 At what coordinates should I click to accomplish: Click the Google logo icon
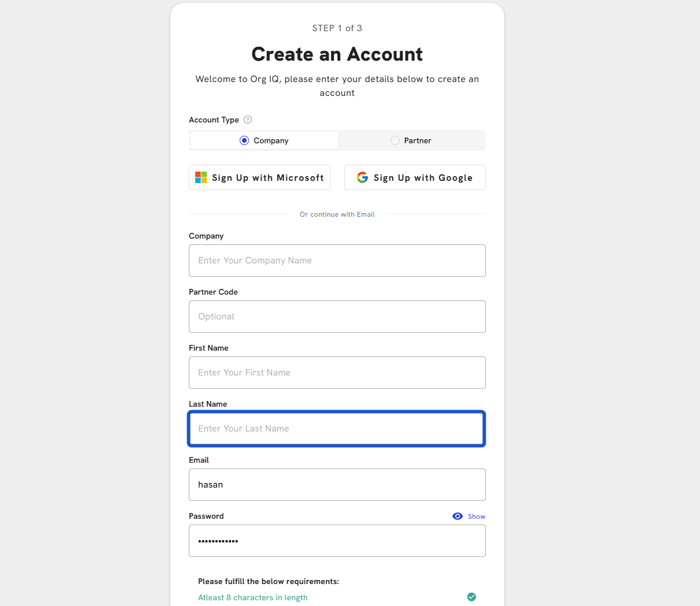pos(362,177)
